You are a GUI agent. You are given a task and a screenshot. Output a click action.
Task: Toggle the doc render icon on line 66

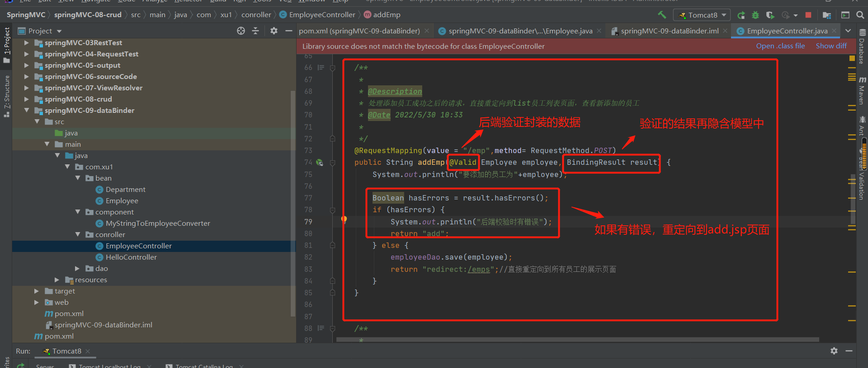click(321, 68)
